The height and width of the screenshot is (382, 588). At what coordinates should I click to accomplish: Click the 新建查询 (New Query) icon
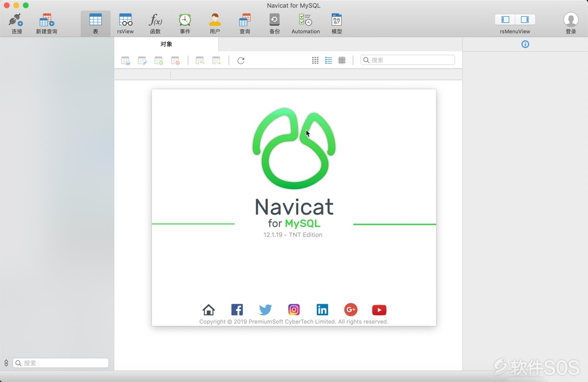coord(46,20)
